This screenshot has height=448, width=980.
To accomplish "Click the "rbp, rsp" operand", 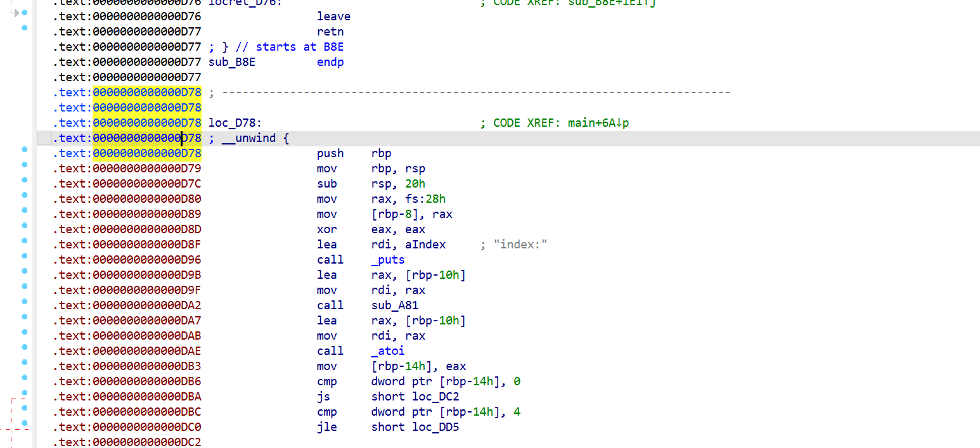I will point(398,169).
